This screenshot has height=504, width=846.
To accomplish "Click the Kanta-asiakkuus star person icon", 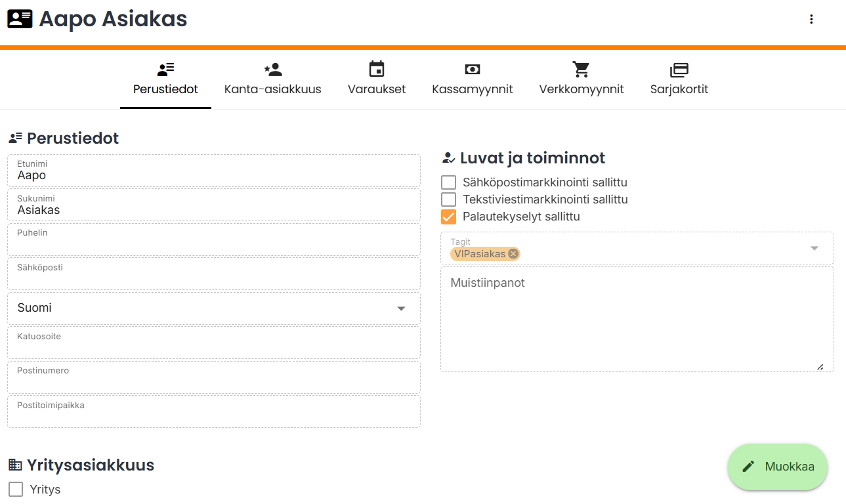I will coord(272,70).
